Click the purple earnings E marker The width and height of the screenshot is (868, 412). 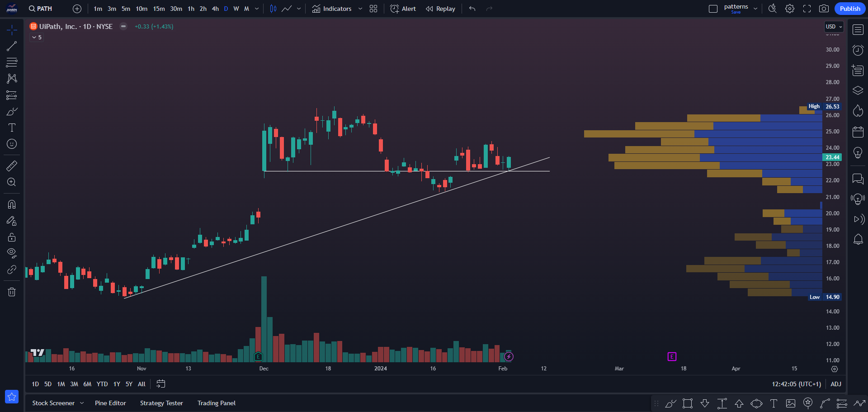672,357
